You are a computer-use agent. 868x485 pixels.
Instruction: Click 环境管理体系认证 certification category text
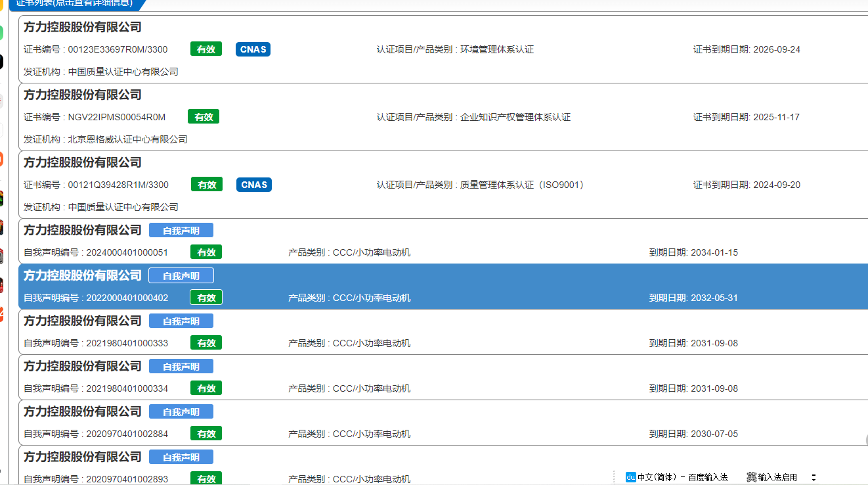pyautogui.click(x=497, y=49)
